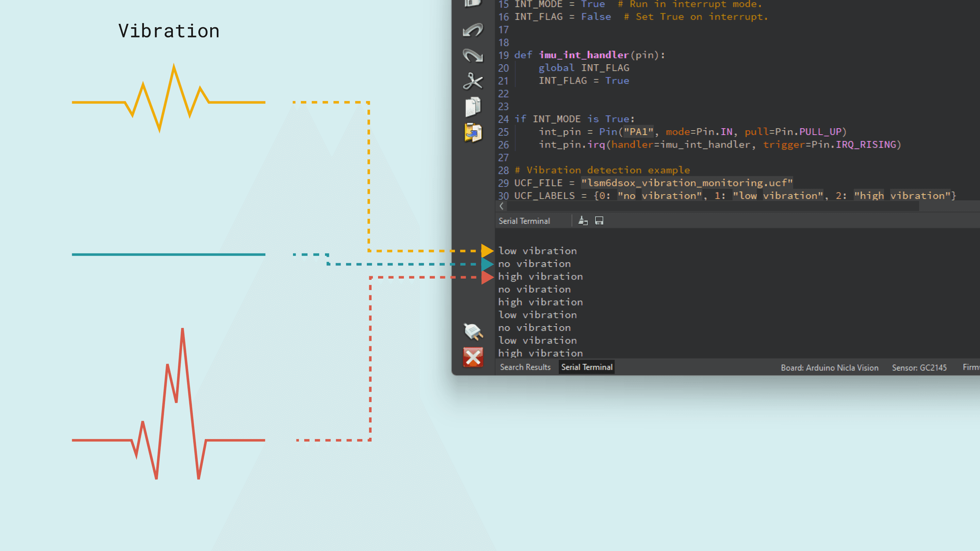Click the Serial Terminal panel title

click(x=524, y=221)
